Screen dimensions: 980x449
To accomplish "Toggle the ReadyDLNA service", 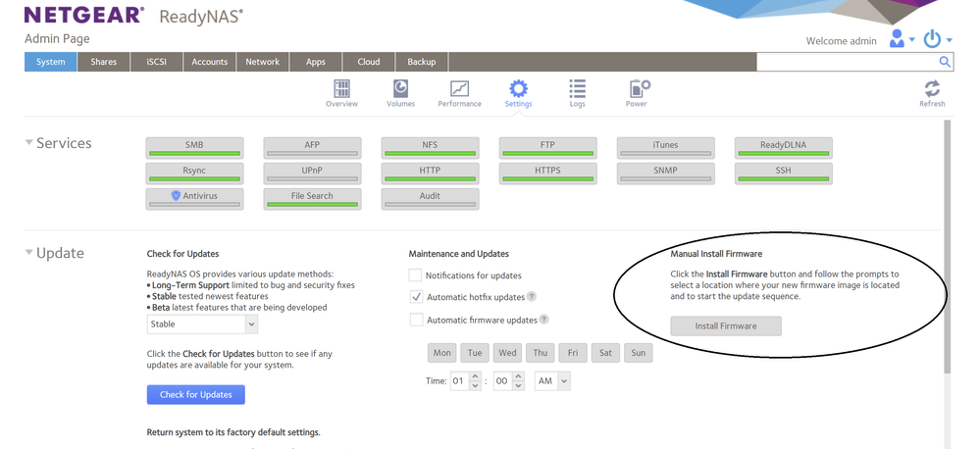I will (x=783, y=148).
